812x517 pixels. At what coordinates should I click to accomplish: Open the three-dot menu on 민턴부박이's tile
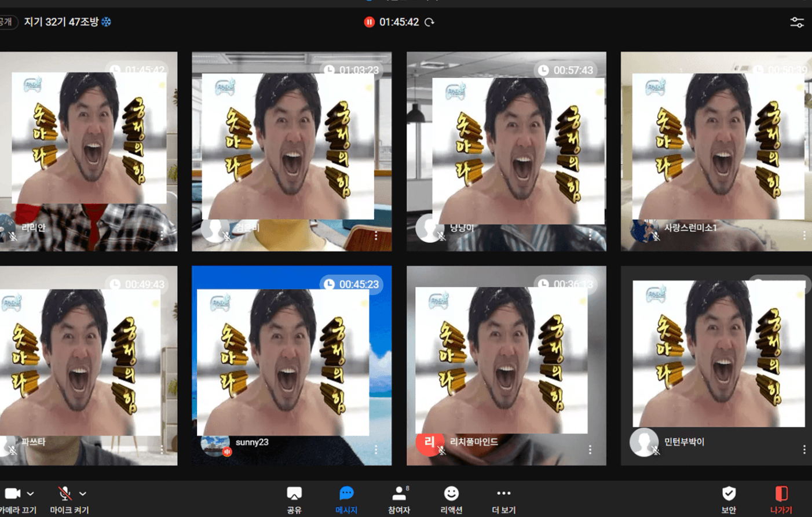804,450
